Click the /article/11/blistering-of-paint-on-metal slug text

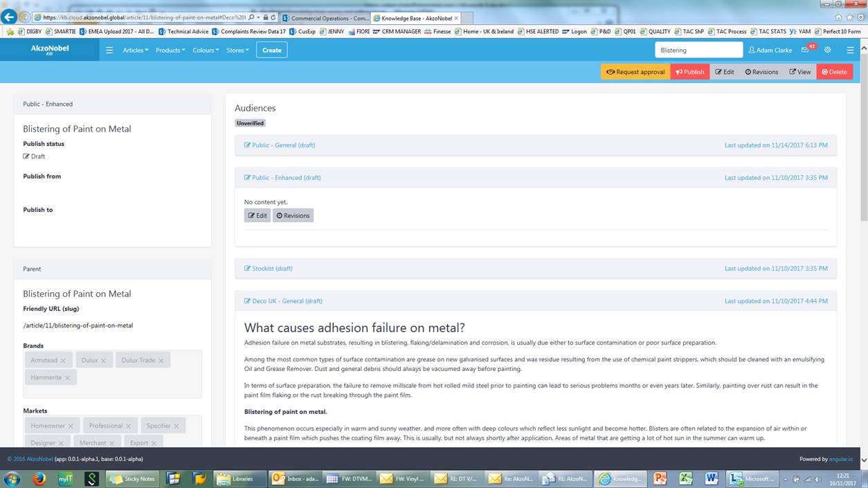click(x=78, y=325)
